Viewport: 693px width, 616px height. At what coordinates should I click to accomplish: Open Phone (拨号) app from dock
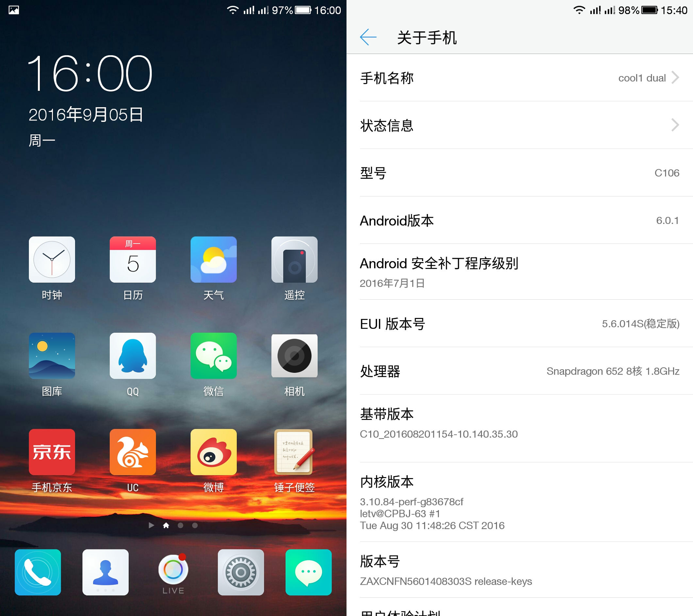coord(39,580)
